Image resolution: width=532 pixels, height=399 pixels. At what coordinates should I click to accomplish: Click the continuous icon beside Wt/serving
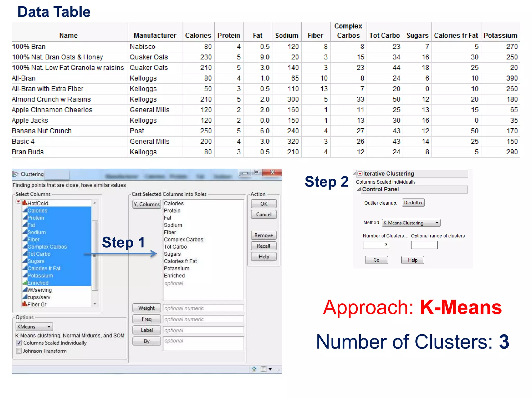click(x=25, y=290)
